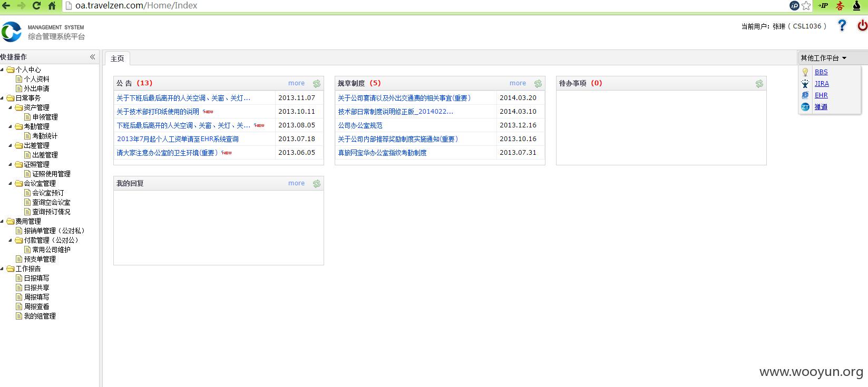Open 考勤统计 tree item
Image resolution: width=868 pixels, height=387 pixels.
pos(45,136)
